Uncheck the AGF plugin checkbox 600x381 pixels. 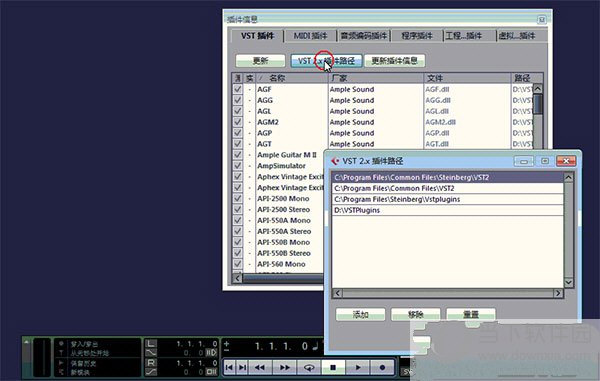tap(238, 89)
